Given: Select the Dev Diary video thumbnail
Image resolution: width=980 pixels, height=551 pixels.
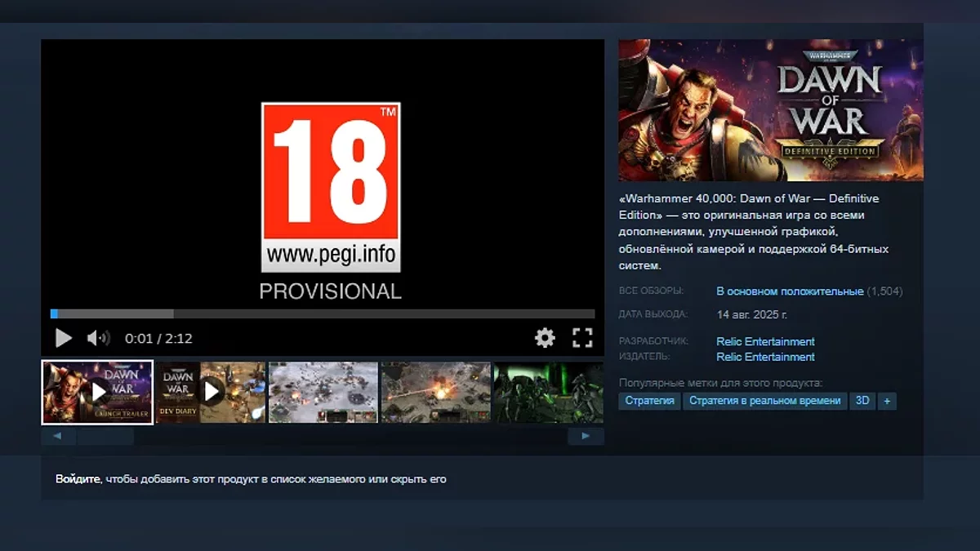Looking at the screenshot, I should [211, 393].
